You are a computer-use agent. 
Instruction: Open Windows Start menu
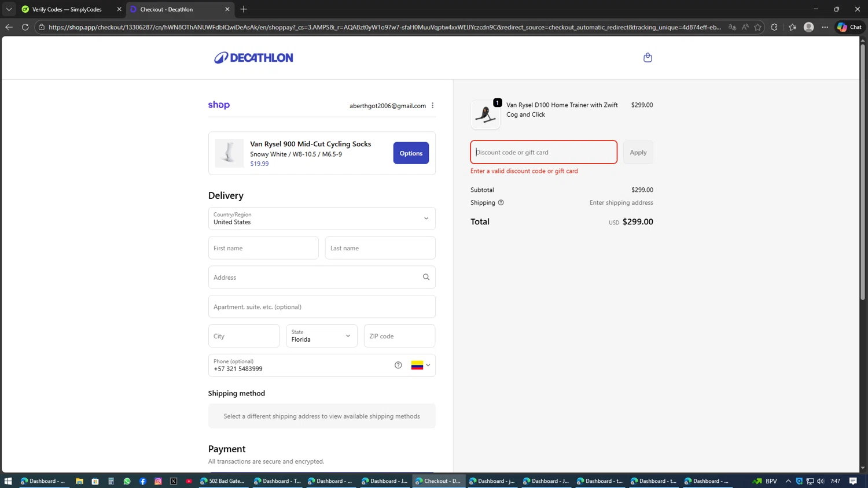pyautogui.click(x=8, y=481)
